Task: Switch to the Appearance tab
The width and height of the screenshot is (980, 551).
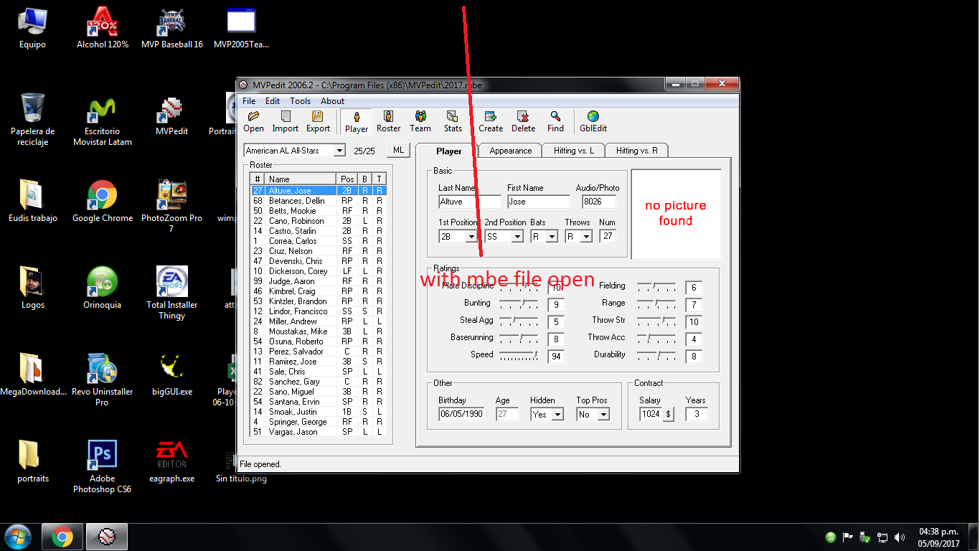Action: (511, 151)
